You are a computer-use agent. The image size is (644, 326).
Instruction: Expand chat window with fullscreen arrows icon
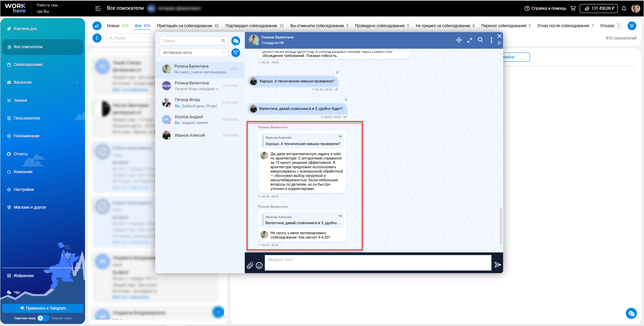tap(469, 40)
